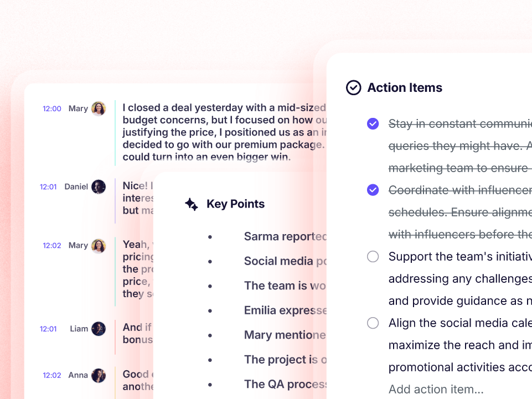Select the 'The QA process' key point
Screen dimensions: 532x399
click(x=285, y=384)
